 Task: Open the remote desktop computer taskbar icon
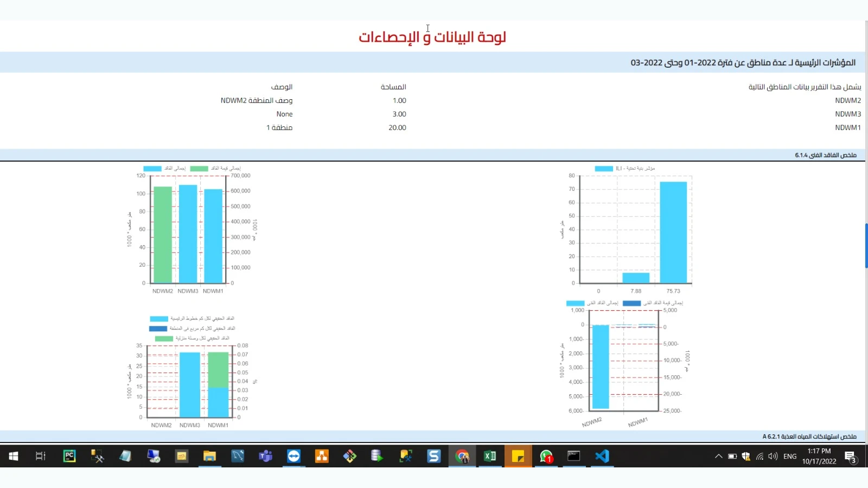coord(154,456)
